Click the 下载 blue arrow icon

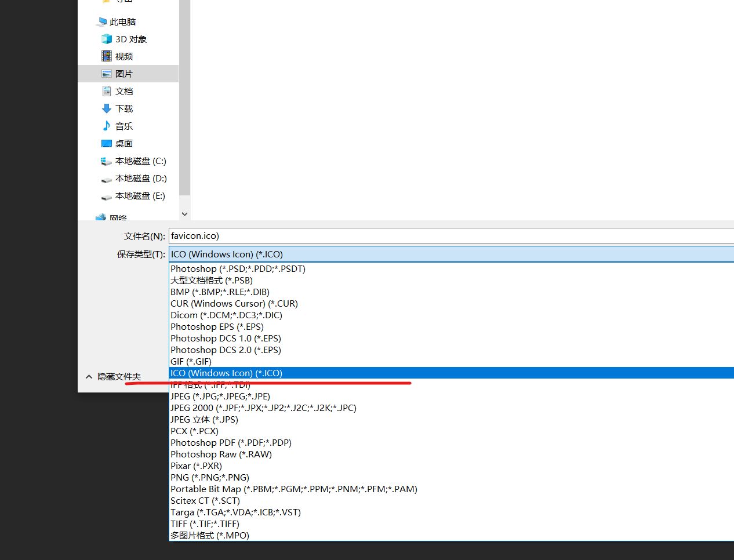107,108
